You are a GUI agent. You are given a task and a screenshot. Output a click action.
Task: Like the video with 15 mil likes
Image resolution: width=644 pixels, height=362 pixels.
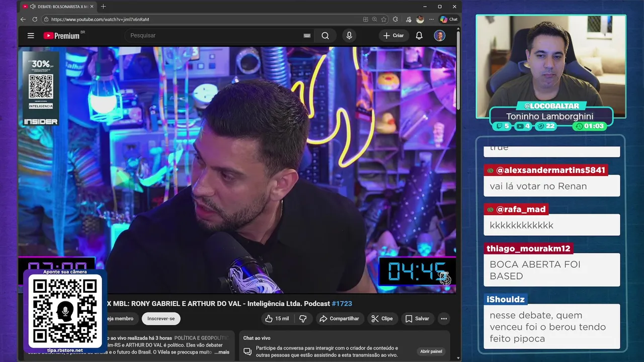tap(277, 319)
